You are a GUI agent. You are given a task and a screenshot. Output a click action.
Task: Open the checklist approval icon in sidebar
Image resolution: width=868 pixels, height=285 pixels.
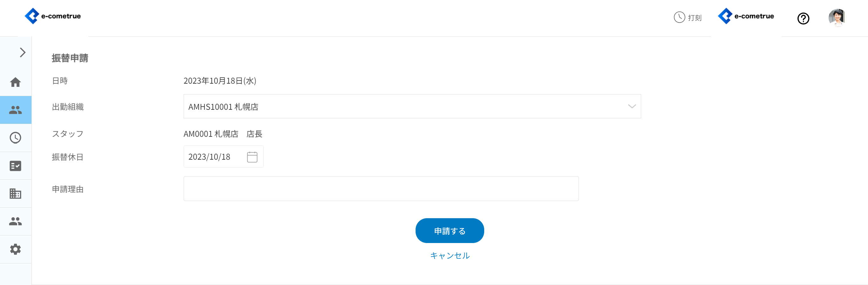point(16,166)
